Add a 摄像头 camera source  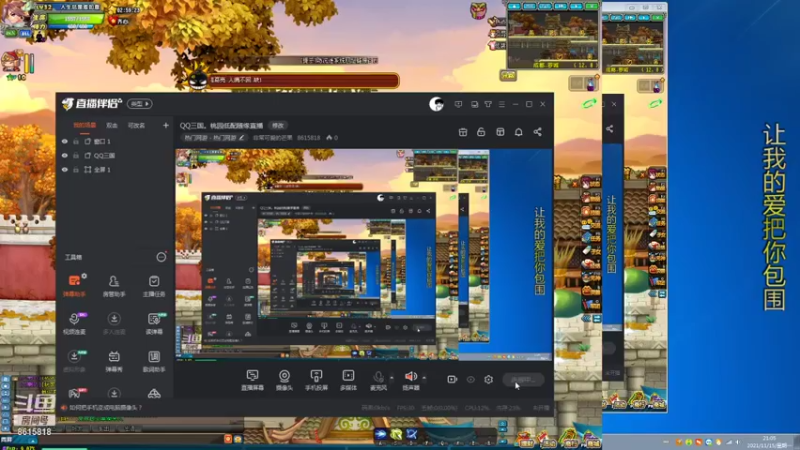click(284, 380)
